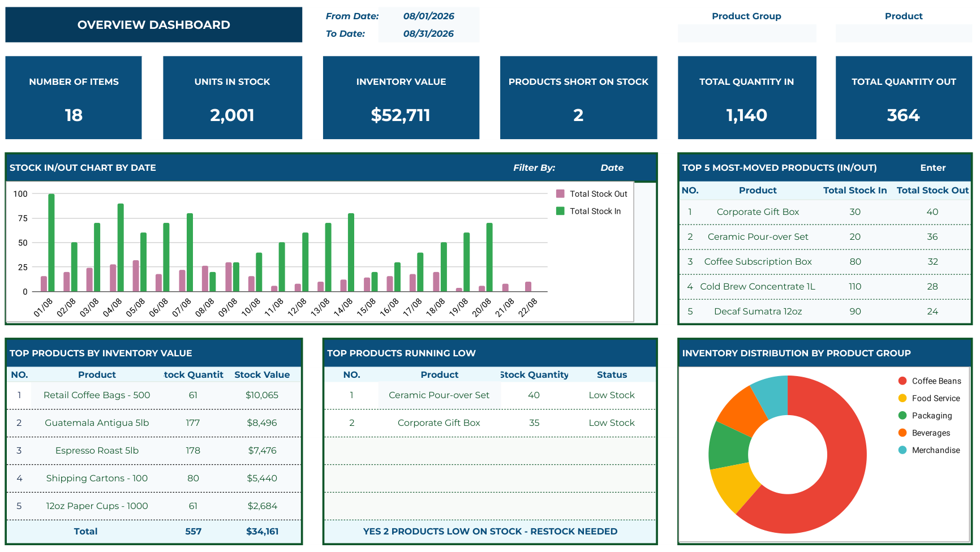
Task: Select the Number of Items card
Action: pyautogui.click(x=74, y=97)
